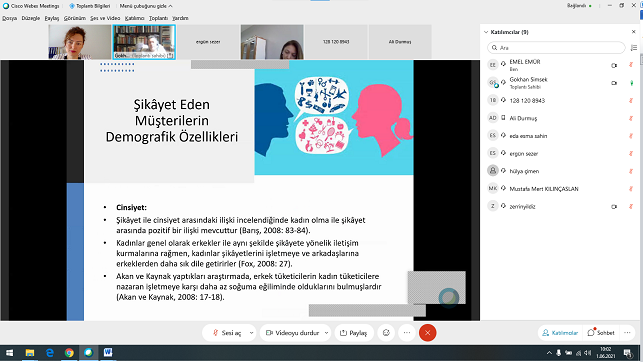This screenshot has width=643, height=362.
Task: Click hülya çimen avatar icon
Action: coord(493,171)
